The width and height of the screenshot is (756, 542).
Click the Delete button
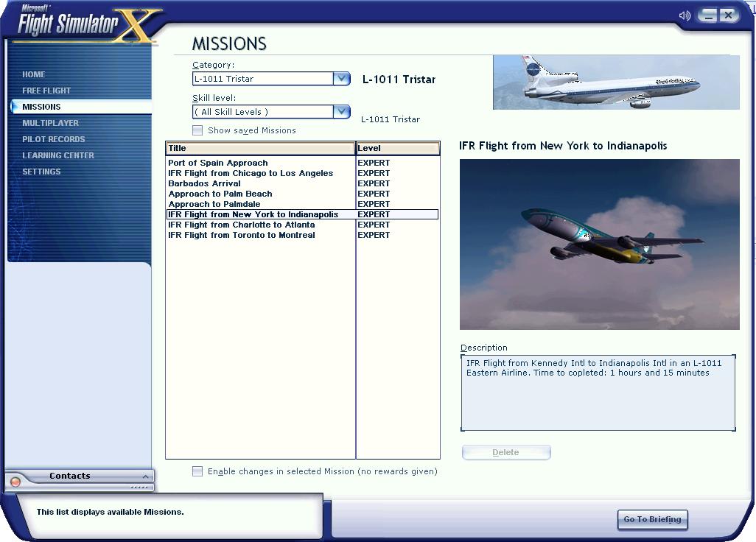pyautogui.click(x=505, y=452)
